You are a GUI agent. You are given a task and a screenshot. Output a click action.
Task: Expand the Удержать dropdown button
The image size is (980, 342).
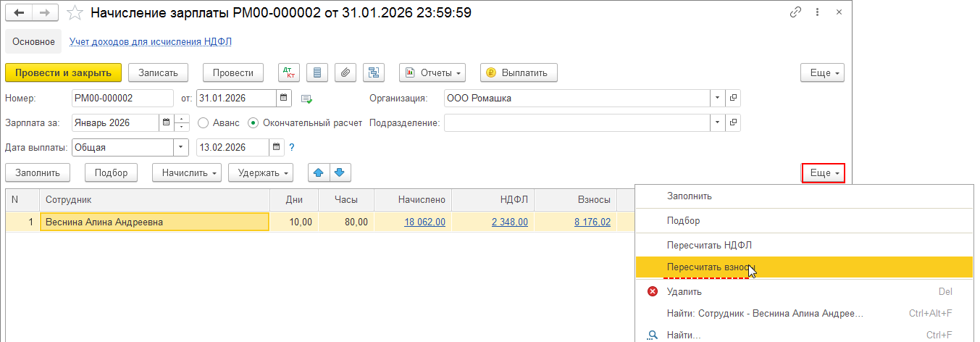coord(261,172)
